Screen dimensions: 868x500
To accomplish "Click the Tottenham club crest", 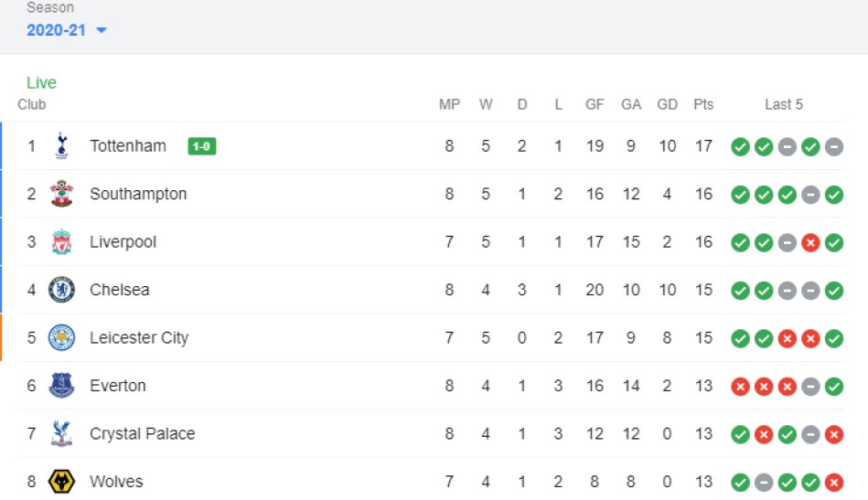I will pos(61,146).
